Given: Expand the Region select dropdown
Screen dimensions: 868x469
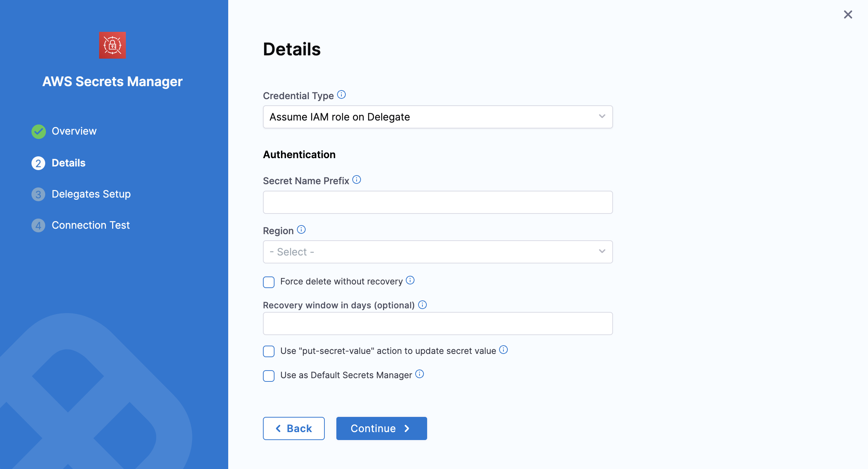Looking at the screenshot, I should click(438, 252).
